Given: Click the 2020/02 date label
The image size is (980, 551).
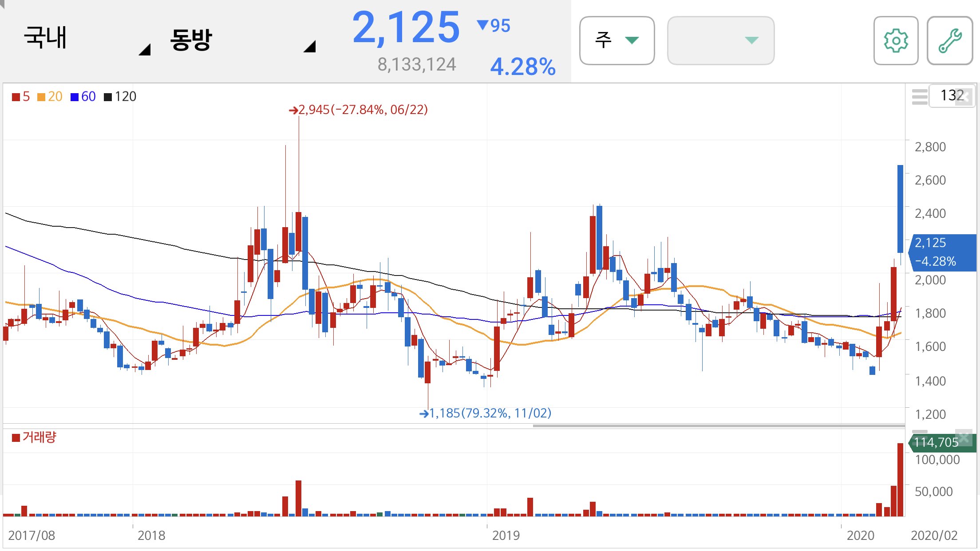Looking at the screenshot, I should (934, 535).
